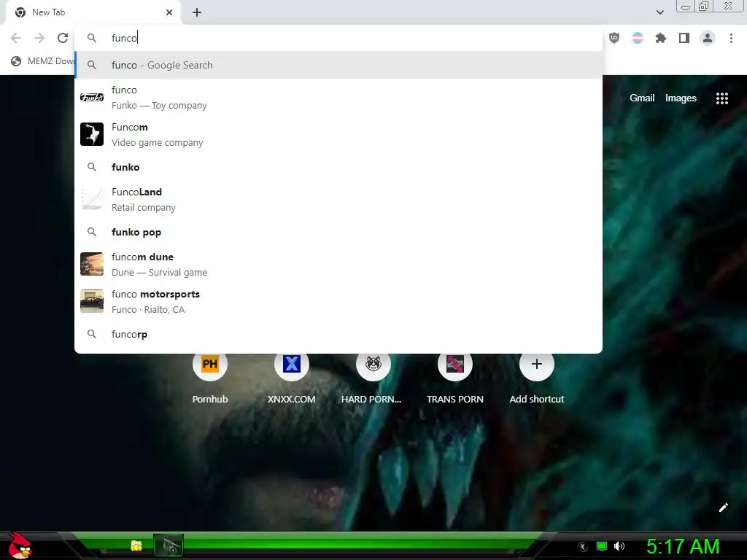
Task: Click the Funko logo thumbnail
Action: tap(92, 98)
